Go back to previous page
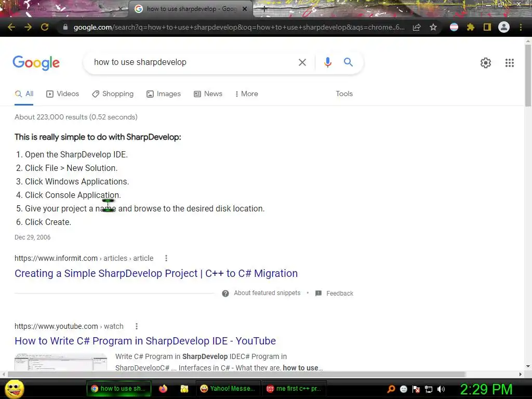This screenshot has height=399, width=532. pos(11,27)
